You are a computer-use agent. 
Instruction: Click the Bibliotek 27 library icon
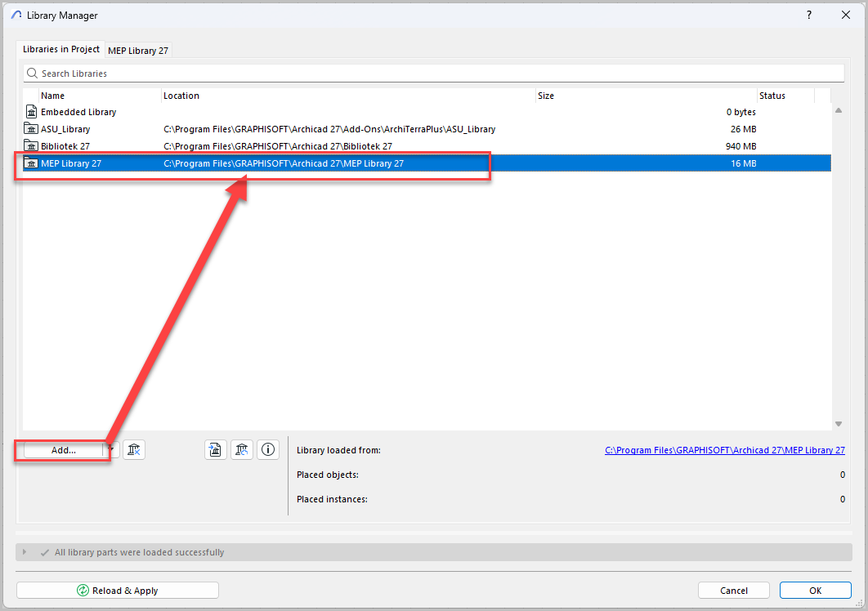tap(32, 146)
